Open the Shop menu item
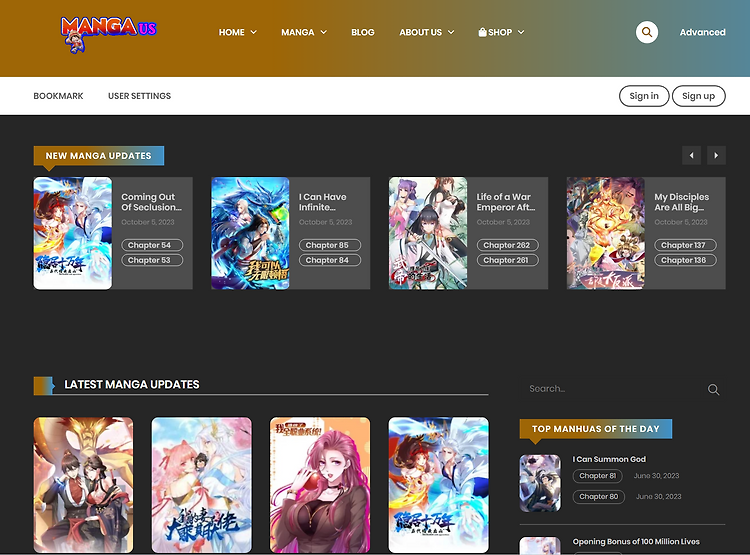Screen dimensions: 750x555 click(500, 32)
